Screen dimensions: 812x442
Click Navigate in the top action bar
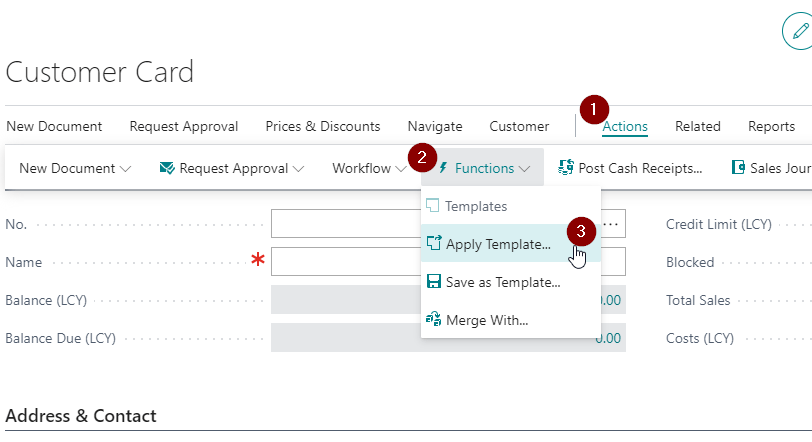coord(434,126)
